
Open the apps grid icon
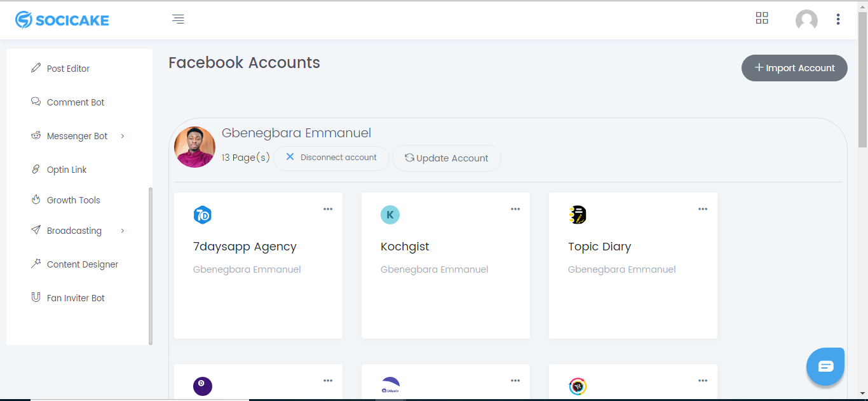(x=762, y=18)
